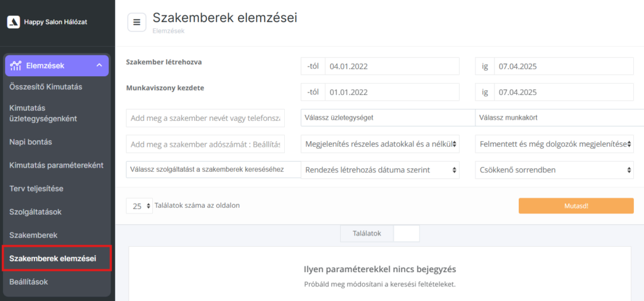The image size is (644, 301).
Task: Focus the specialist name or phone search field
Action: 205,118
